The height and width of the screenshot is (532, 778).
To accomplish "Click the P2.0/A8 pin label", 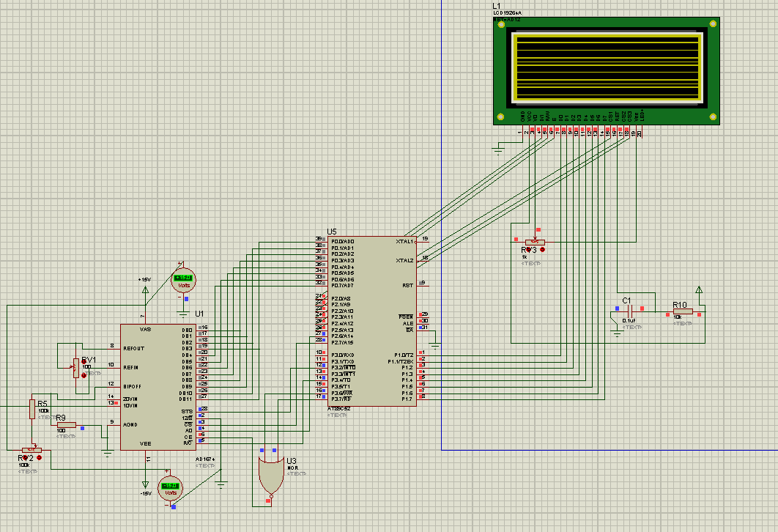I will point(341,299).
